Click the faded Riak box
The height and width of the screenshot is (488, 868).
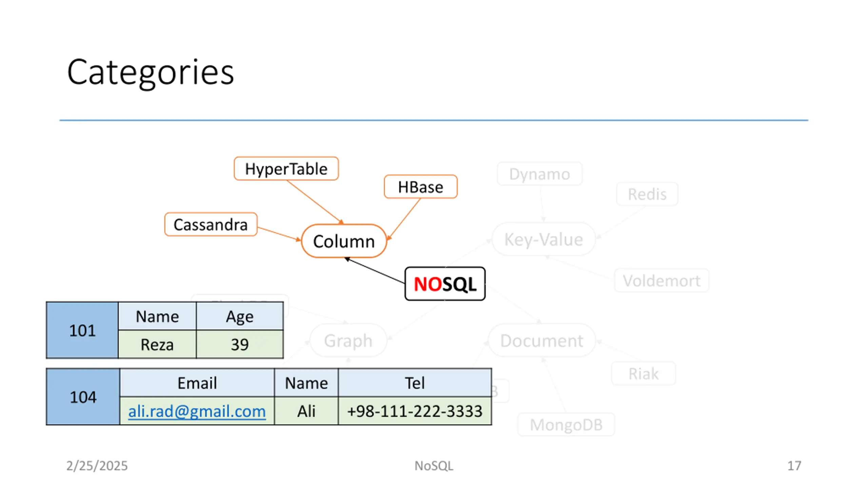(643, 373)
